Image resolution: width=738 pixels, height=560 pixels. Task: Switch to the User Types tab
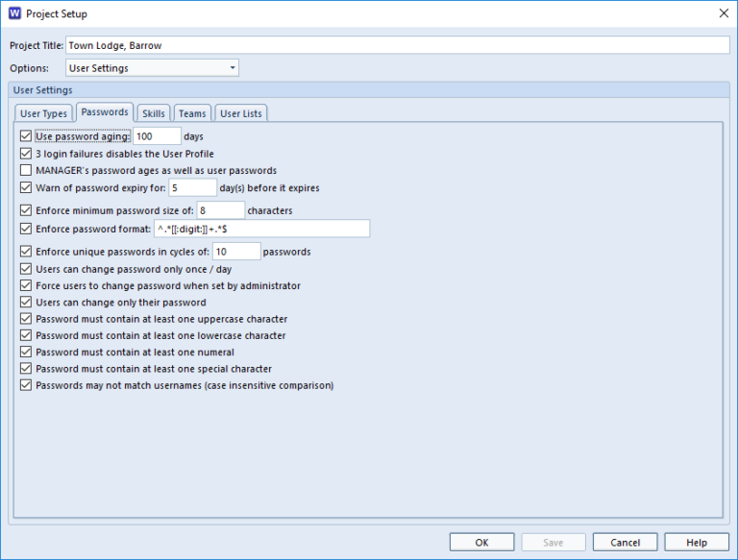44,113
